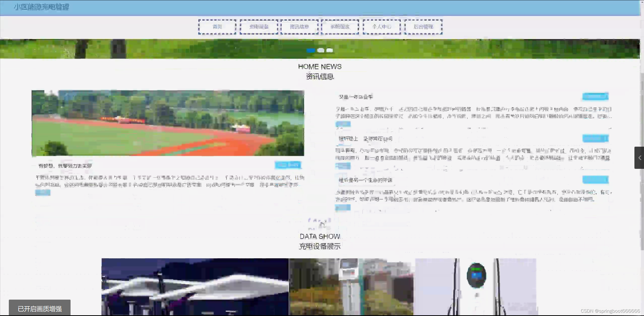Select the second carousel indicator dot
Image resolution: width=644 pixels, height=316 pixels.
320,50
